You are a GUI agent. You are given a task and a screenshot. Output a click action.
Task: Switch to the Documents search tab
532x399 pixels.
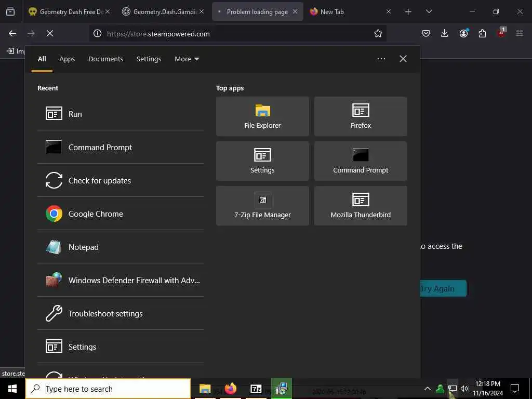pyautogui.click(x=106, y=59)
